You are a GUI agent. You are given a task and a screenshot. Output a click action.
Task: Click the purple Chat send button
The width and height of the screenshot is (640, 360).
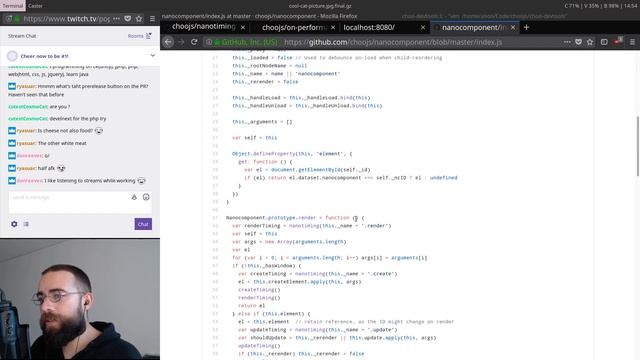coord(143,224)
